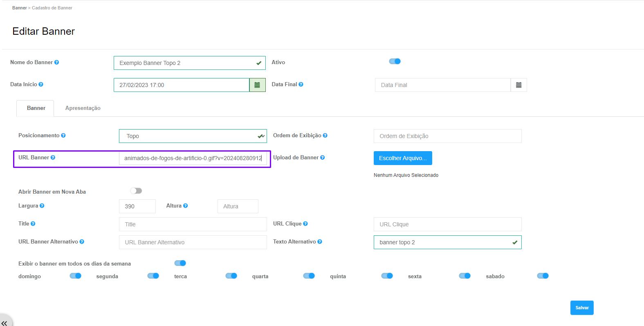
Task: Switch to the Banner tab
Action: pos(36,108)
